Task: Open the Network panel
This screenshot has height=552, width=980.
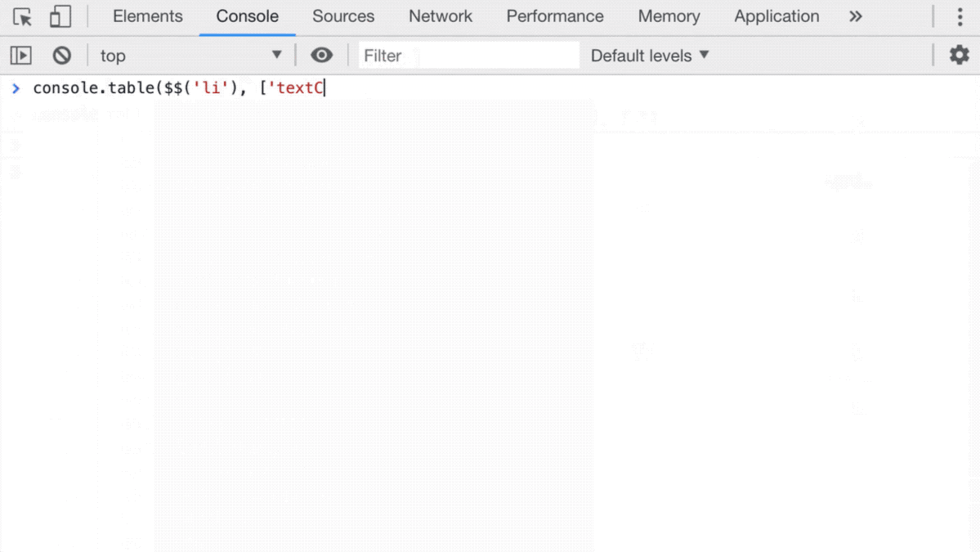Action: pos(440,16)
